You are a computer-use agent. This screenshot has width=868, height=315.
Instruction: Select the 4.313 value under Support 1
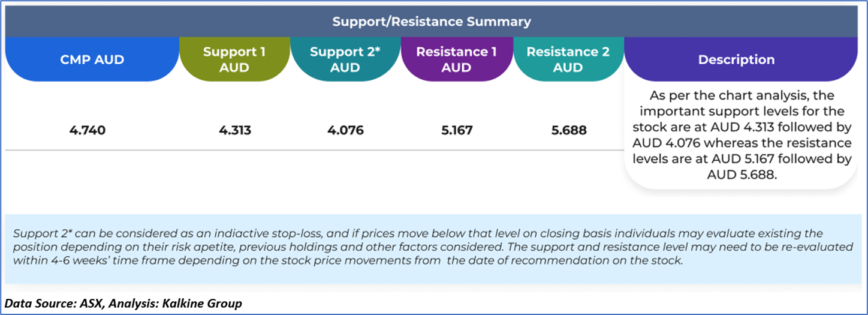coord(234,130)
